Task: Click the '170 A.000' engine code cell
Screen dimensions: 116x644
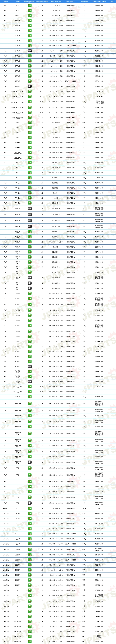Action: (x=99, y=91)
